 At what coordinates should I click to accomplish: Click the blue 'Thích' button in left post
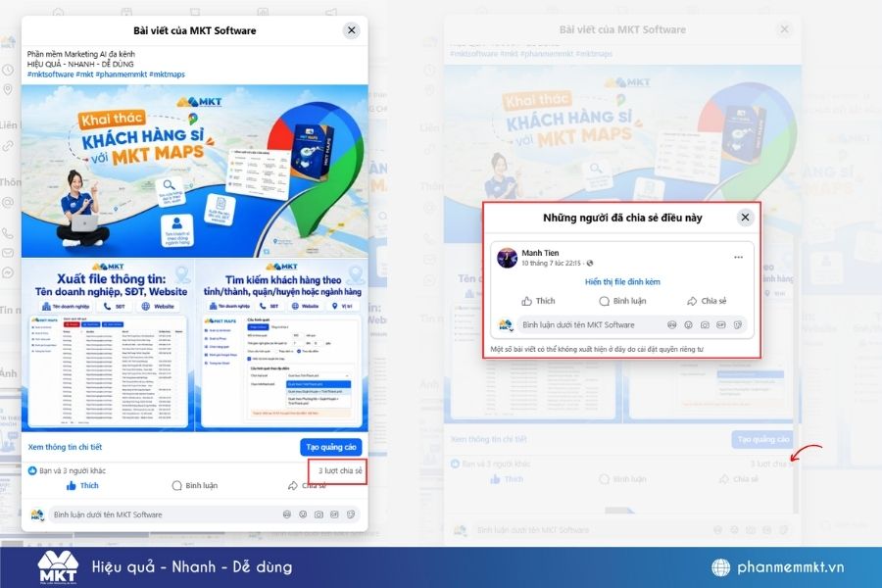pyautogui.click(x=82, y=485)
